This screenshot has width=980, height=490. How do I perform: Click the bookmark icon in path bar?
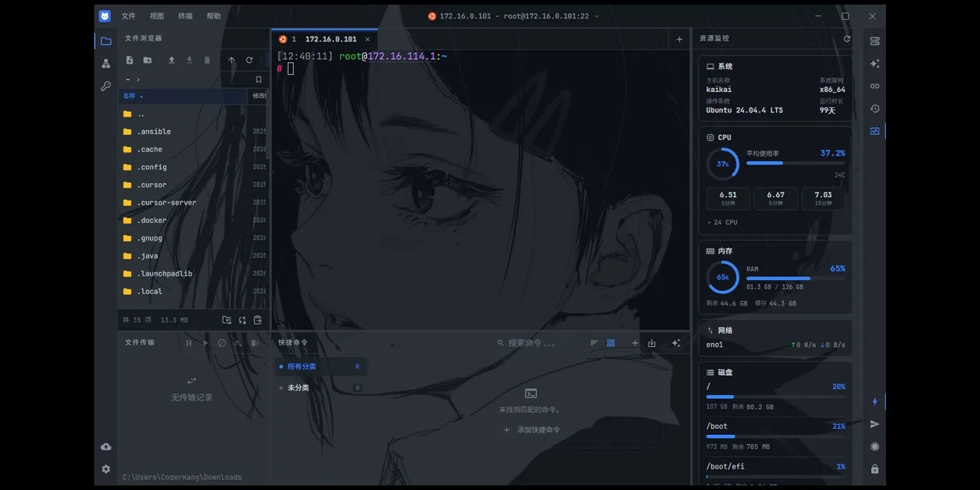pyautogui.click(x=259, y=80)
